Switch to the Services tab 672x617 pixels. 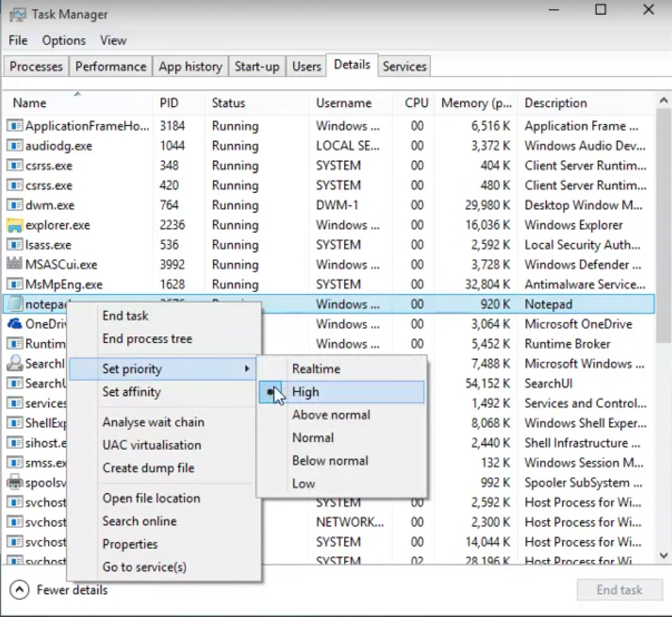pyautogui.click(x=404, y=67)
